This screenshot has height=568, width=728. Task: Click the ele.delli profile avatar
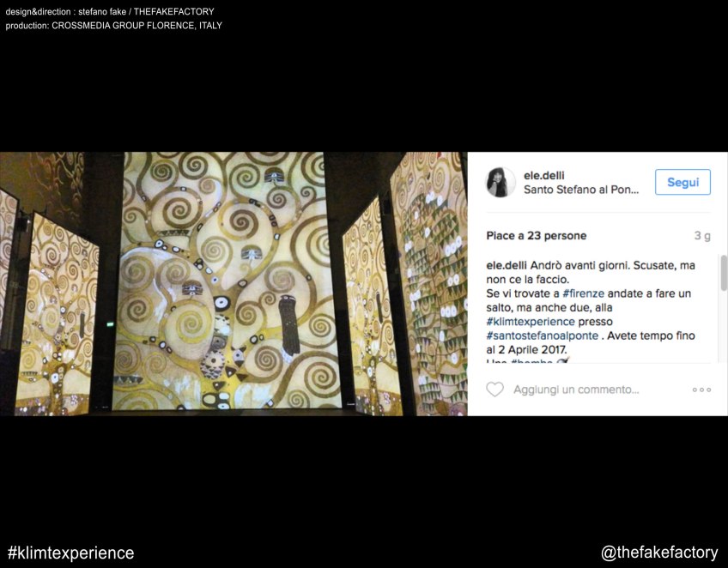tap(500, 183)
